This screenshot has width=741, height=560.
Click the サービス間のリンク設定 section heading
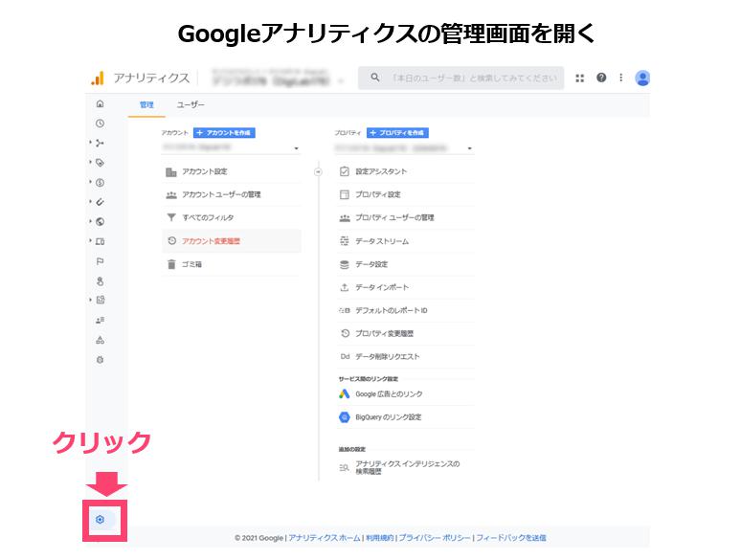coord(369,379)
